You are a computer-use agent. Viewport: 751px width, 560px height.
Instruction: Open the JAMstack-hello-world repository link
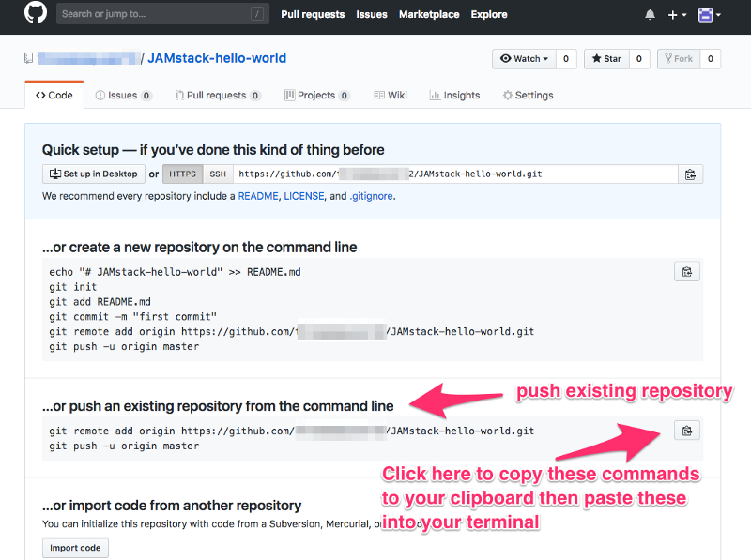[x=217, y=58]
